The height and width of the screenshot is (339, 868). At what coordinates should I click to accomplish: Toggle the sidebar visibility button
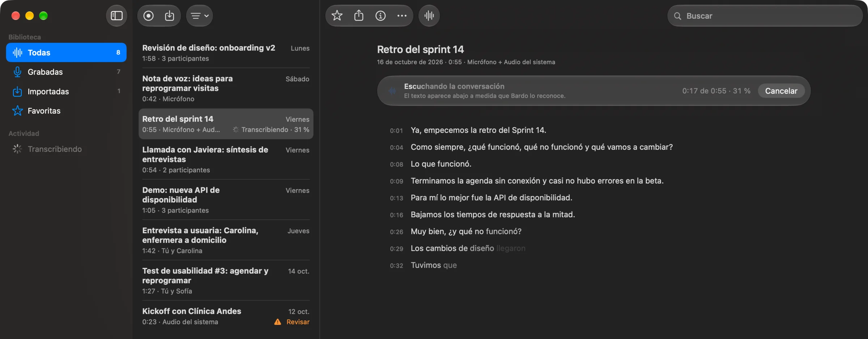pos(116,16)
